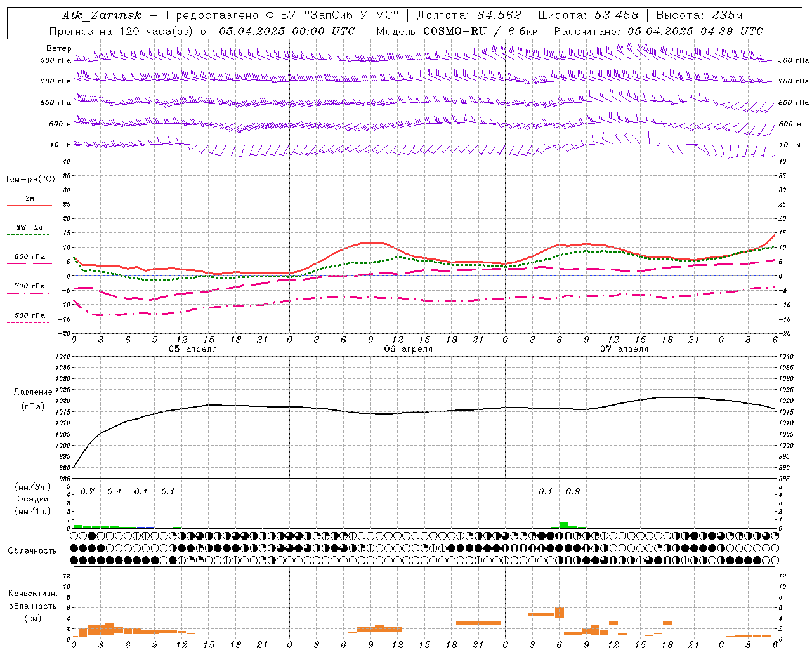Click the (мм/1ч.) unit label

[33, 511]
